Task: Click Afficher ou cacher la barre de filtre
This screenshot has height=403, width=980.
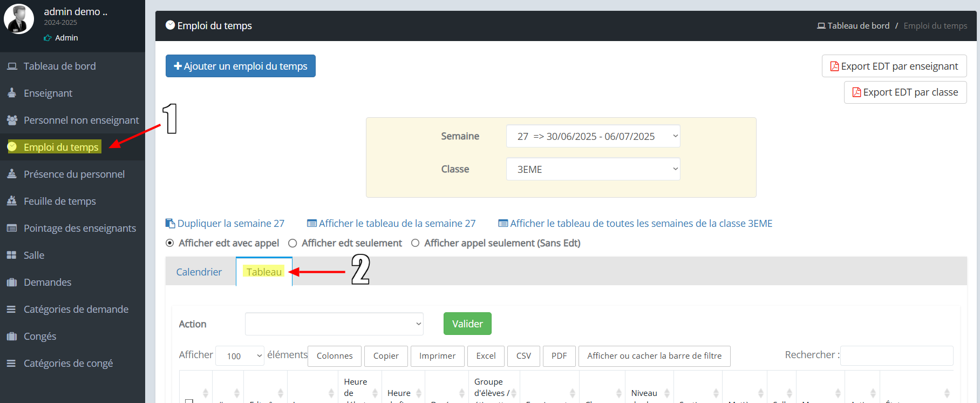Action: pos(654,356)
